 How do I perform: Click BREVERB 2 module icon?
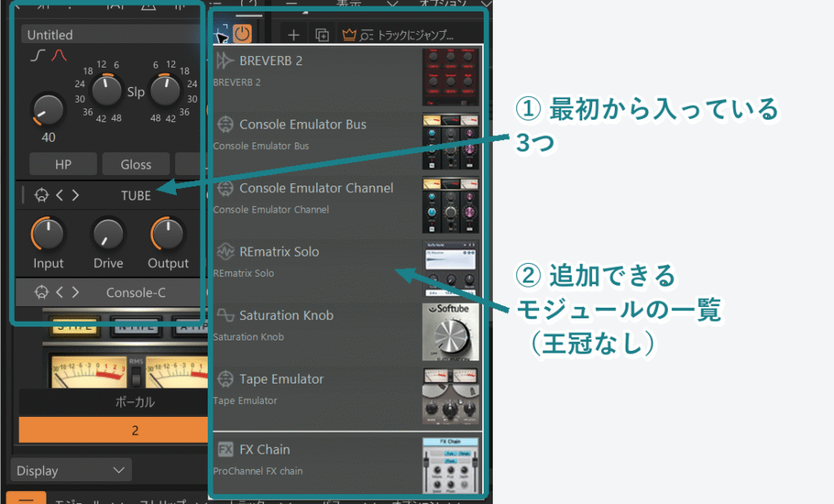tap(225, 60)
